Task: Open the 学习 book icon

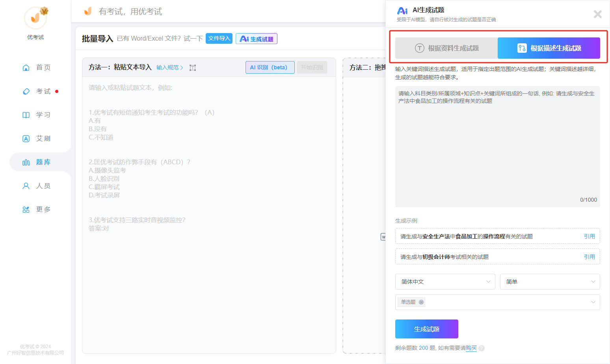Action: 26,115
